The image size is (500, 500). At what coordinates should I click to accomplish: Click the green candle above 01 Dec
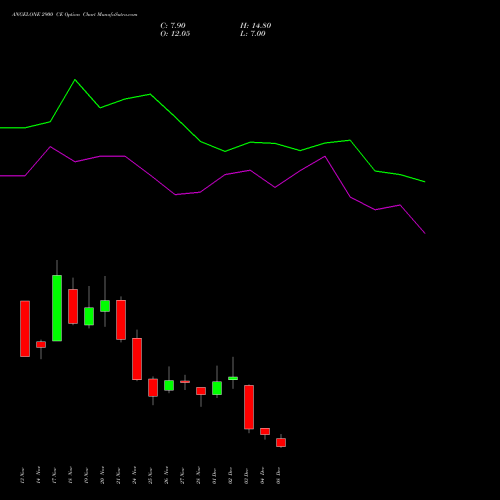coord(217,388)
